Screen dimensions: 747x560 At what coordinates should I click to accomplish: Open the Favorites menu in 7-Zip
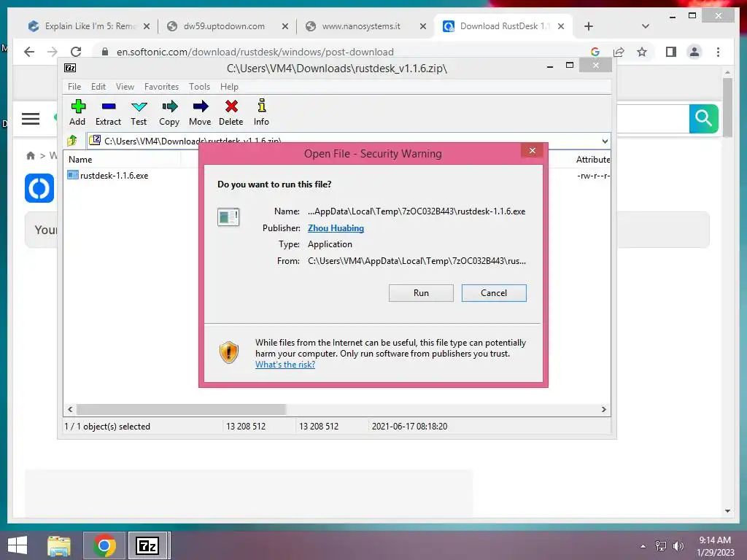click(161, 87)
